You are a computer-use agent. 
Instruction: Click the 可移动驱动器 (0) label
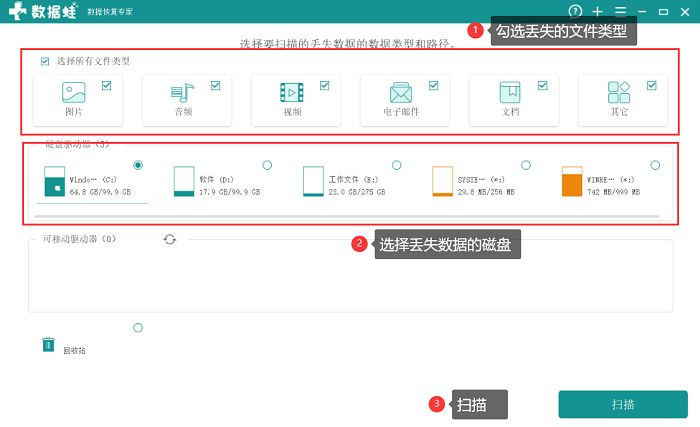[x=79, y=239]
